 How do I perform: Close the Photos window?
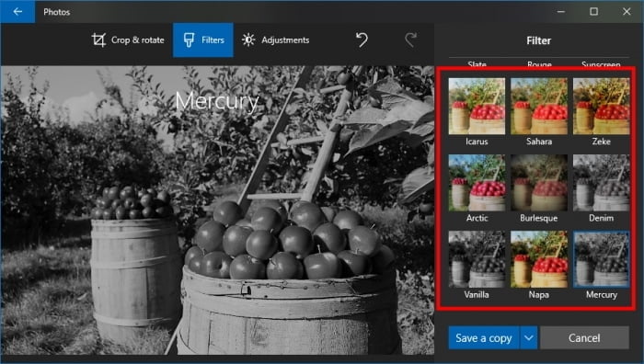pyautogui.click(x=627, y=12)
